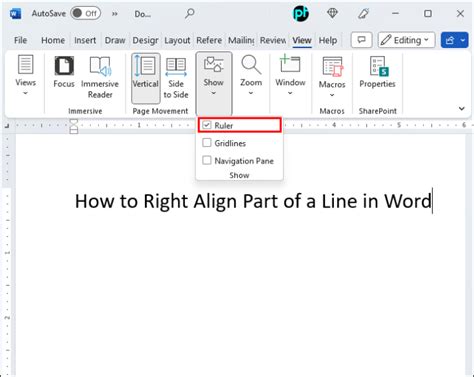Enable Focus mode
Image resolution: width=474 pixels, height=377 pixels.
coord(64,73)
